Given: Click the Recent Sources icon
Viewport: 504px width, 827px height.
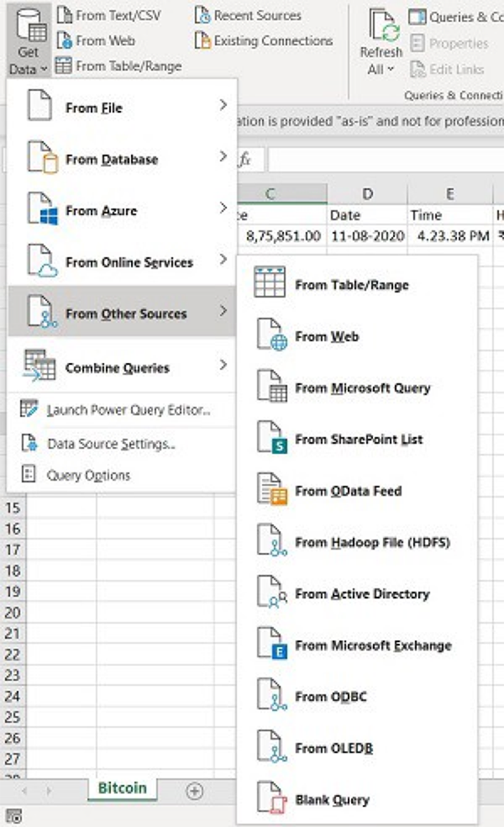Looking at the screenshot, I should tap(202, 15).
